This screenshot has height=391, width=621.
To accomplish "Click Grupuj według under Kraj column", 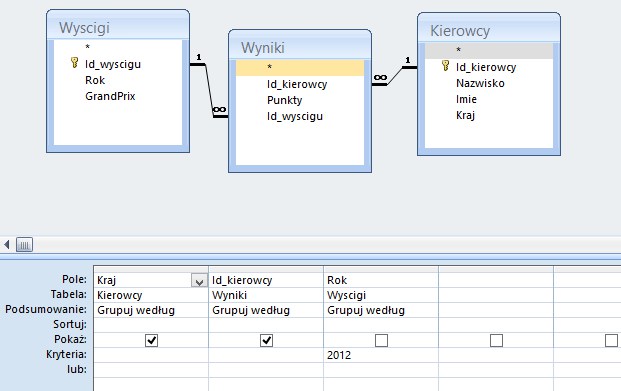I will tap(151, 310).
